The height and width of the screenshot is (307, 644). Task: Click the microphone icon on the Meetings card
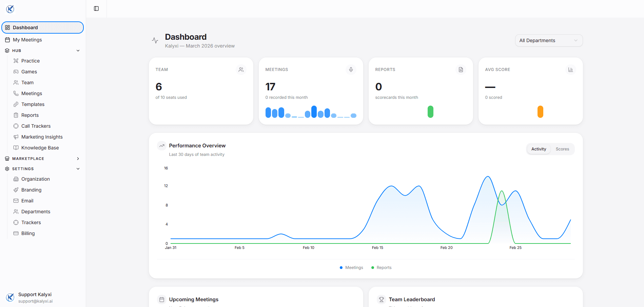click(351, 69)
